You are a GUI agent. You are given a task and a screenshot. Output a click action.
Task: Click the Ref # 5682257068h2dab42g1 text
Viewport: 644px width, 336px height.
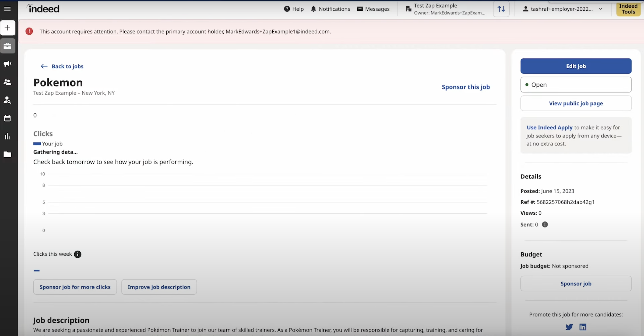(558, 202)
